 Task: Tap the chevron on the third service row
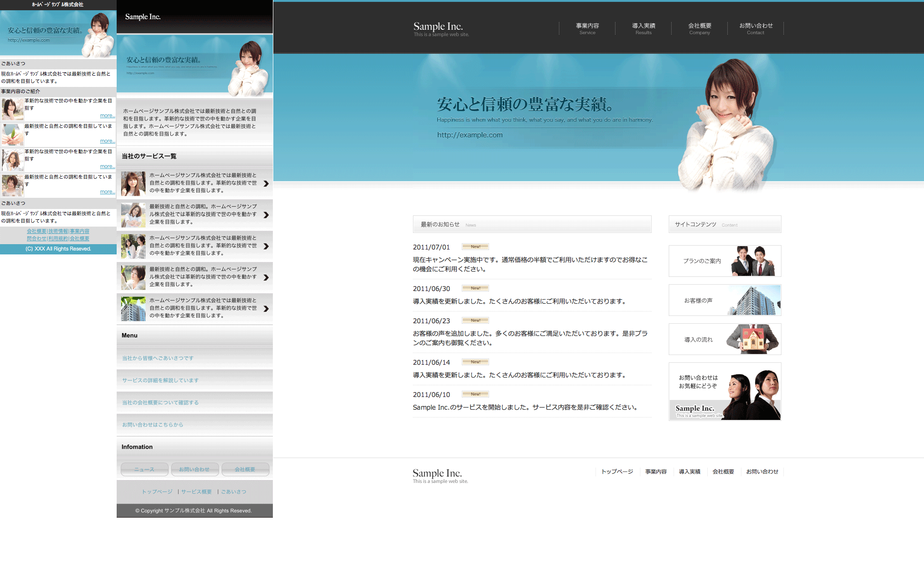point(266,246)
